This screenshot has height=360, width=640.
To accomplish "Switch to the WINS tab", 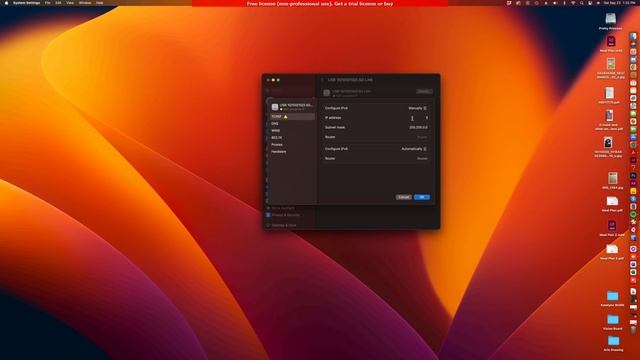I will 292,131.
